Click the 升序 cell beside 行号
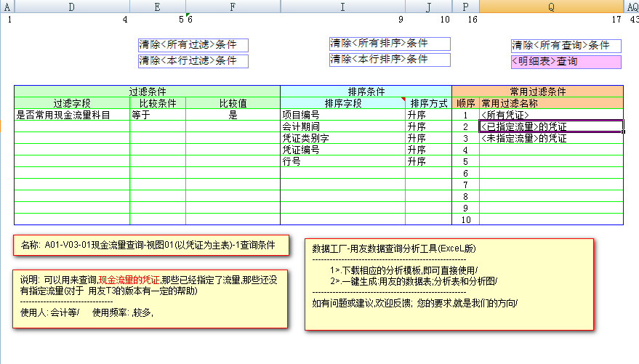Screen dimensions: 639x364 pyautogui.click(x=427, y=161)
